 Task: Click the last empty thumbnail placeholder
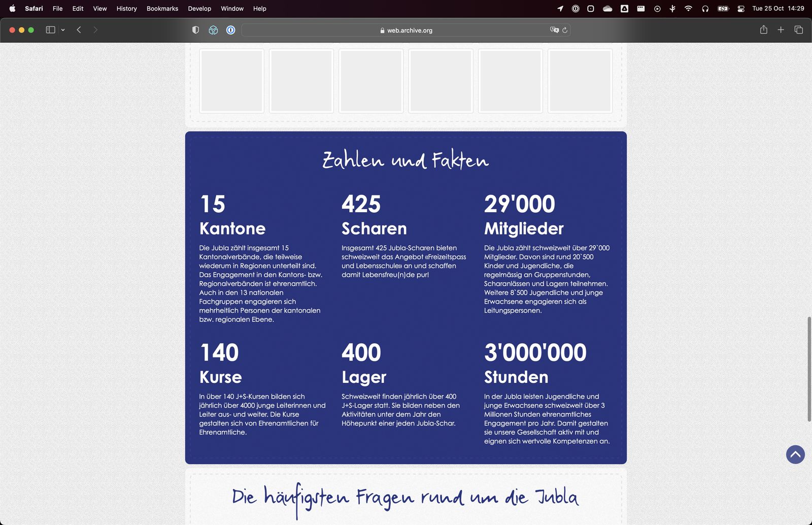(x=580, y=81)
